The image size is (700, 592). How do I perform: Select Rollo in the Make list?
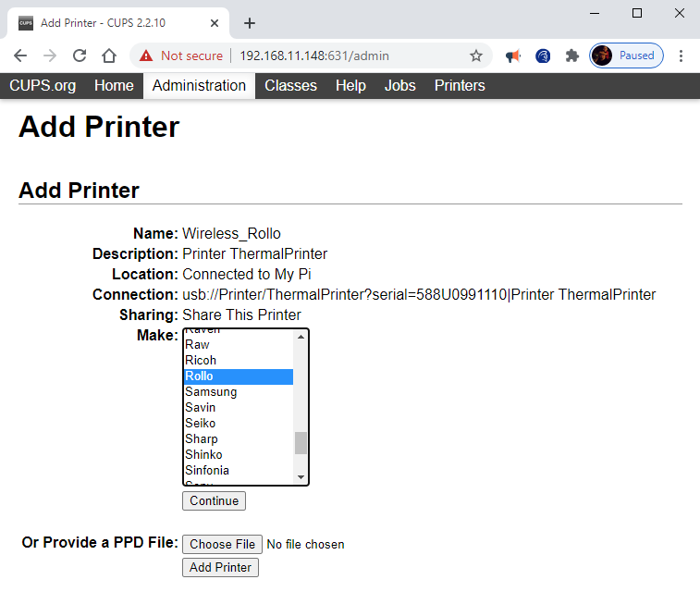(239, 376)
